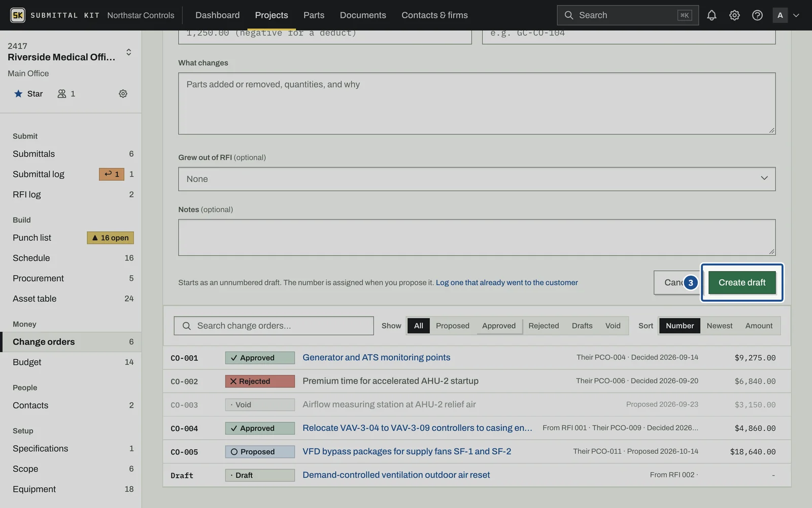The width and height of the screenshot is (812, 508).
Task: Open Schedule in sidebar
Action: pos(71,258)
